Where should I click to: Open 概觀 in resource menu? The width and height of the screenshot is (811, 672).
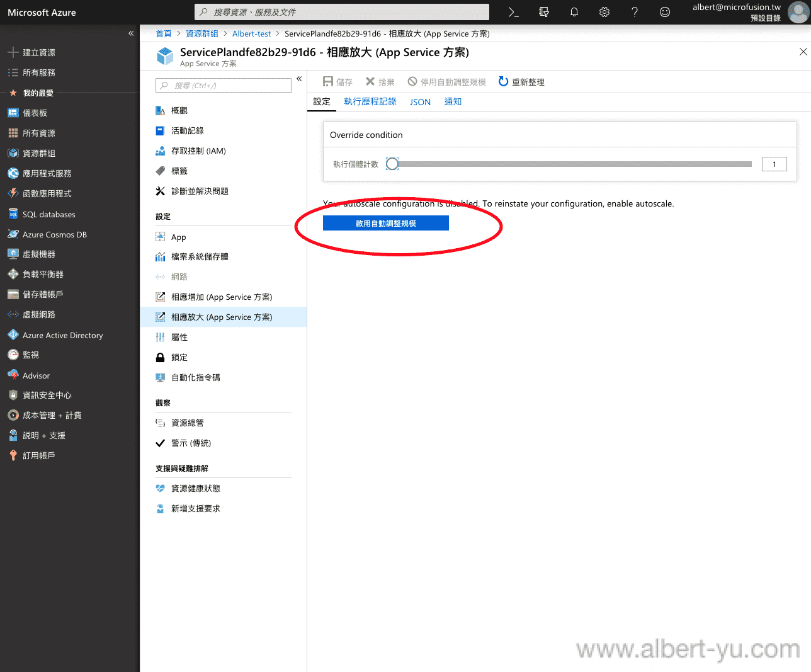point(224,110)
